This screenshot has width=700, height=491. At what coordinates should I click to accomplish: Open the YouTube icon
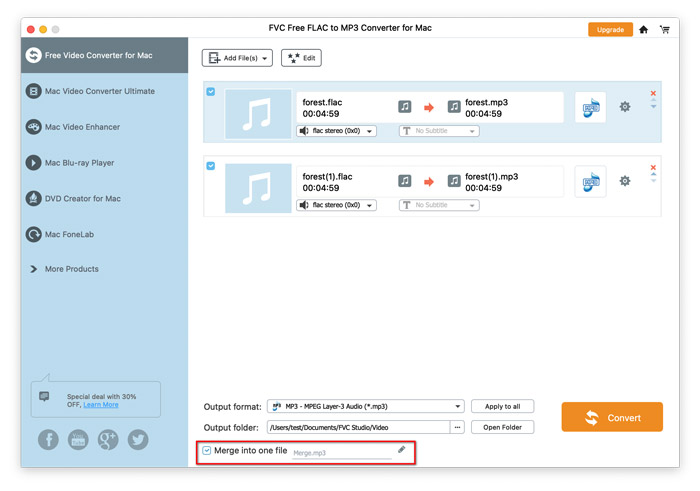(78, 440)
